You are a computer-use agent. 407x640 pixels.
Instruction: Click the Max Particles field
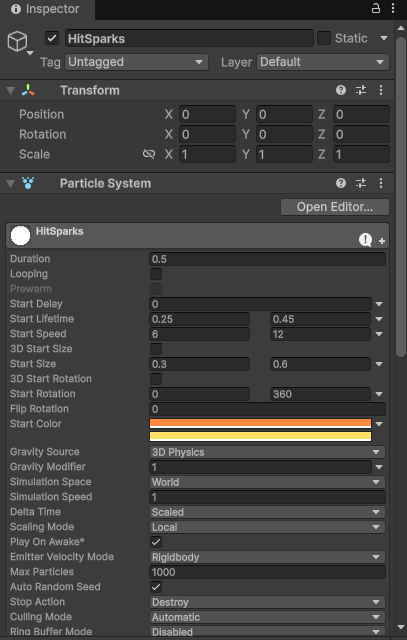[x=267, y=572]
